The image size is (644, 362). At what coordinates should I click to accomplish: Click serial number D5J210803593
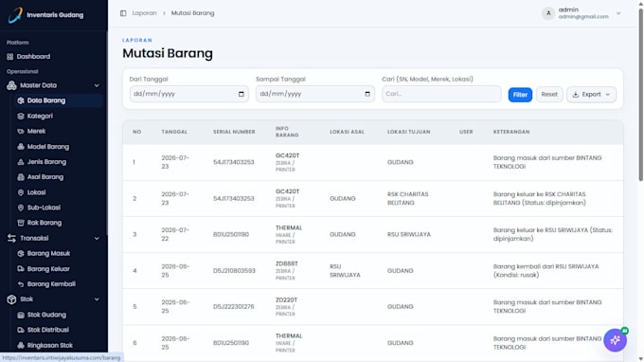pyautogui.click(x=234, y=271)
